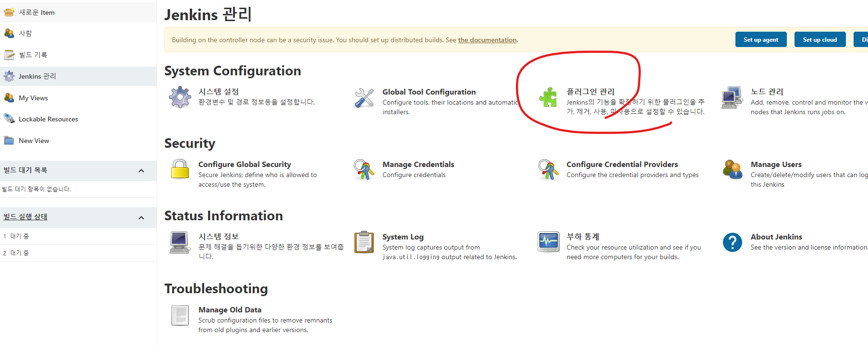This screenshot has width=868, height=346.
Task: Open Global Tool Configuration link
Action: [x=429, y=92]
